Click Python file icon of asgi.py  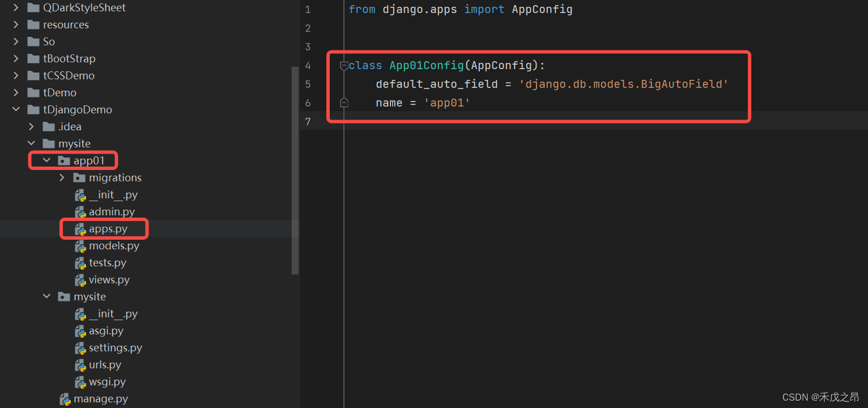pos(80,331)
